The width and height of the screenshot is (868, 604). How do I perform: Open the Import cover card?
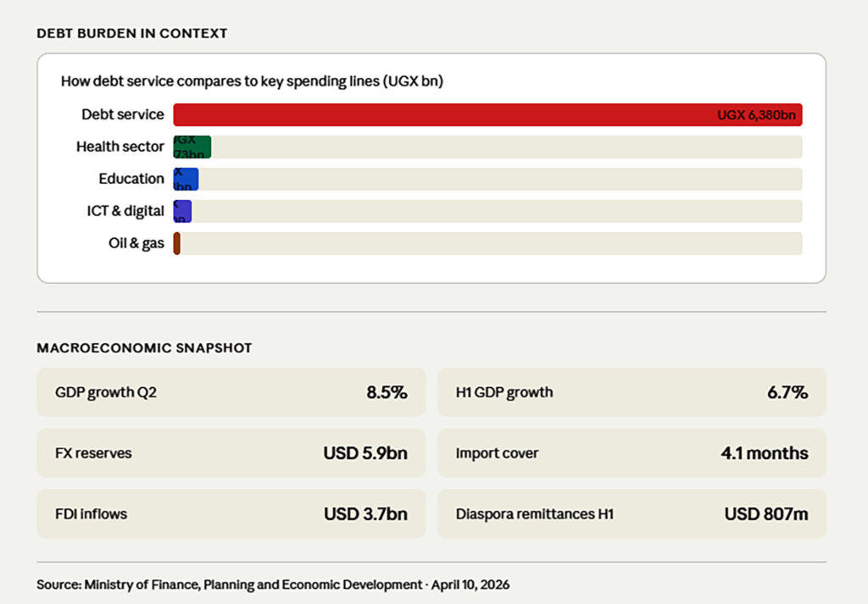pos(632,453)
